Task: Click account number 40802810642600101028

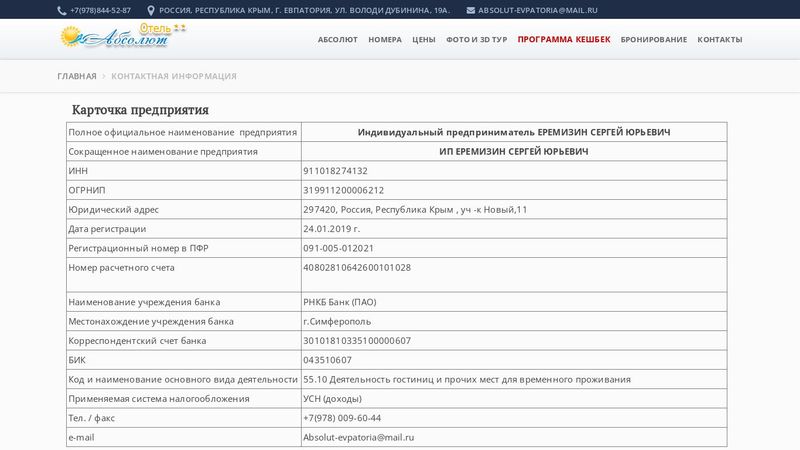Action: coord(357,268)
